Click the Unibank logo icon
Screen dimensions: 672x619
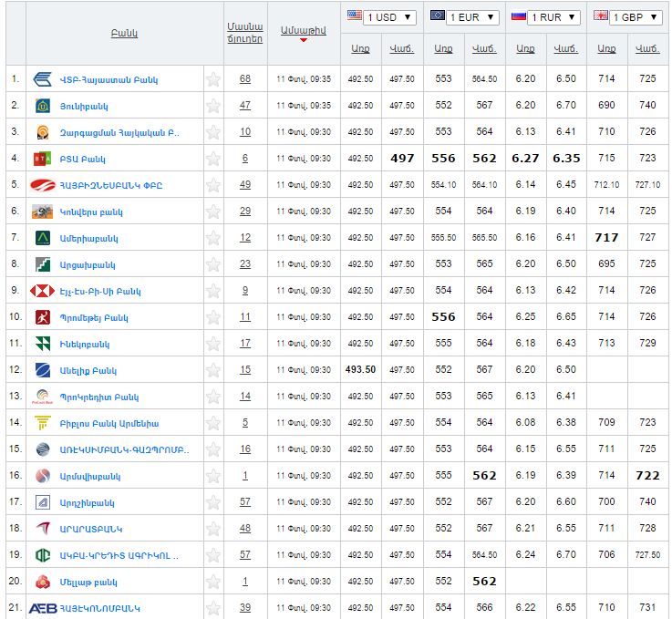(43, 106)
